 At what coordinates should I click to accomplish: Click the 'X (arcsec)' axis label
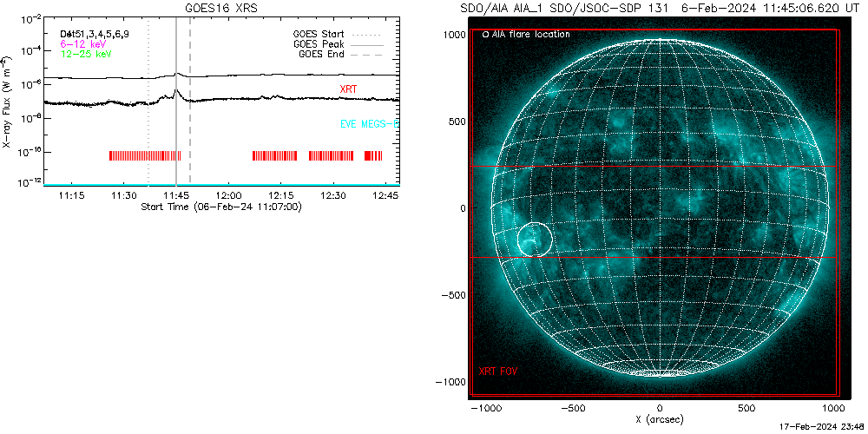660,419
